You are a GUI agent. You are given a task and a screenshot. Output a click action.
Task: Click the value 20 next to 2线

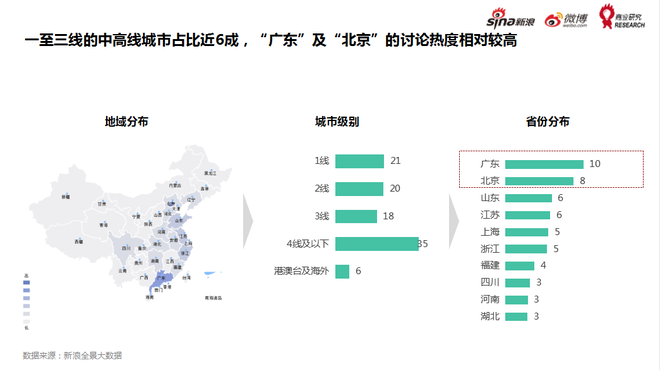[x=395, y=189]
